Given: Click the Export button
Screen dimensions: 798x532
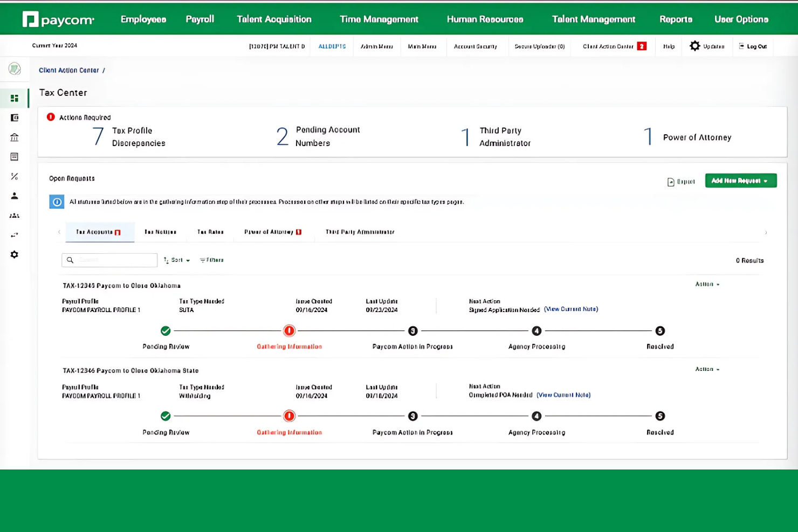Looking at the screenshot, I should [x=681, y=182].
